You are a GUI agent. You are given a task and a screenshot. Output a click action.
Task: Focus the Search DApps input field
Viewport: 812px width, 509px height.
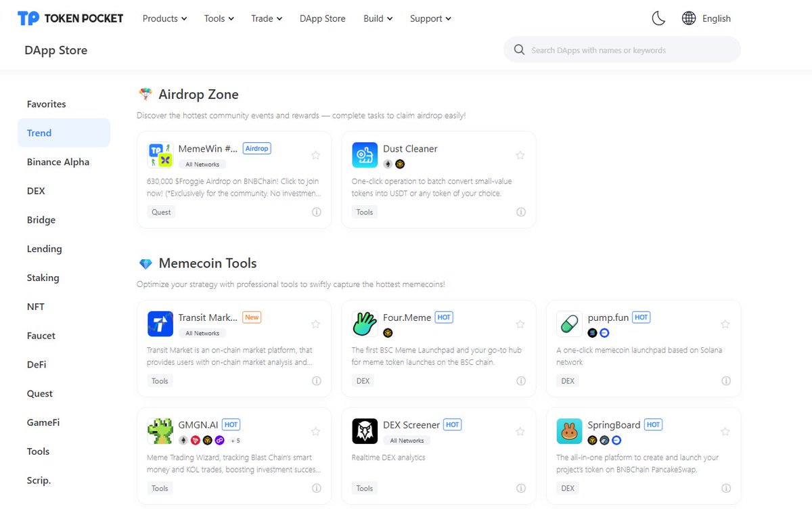(x=622, y=49)
